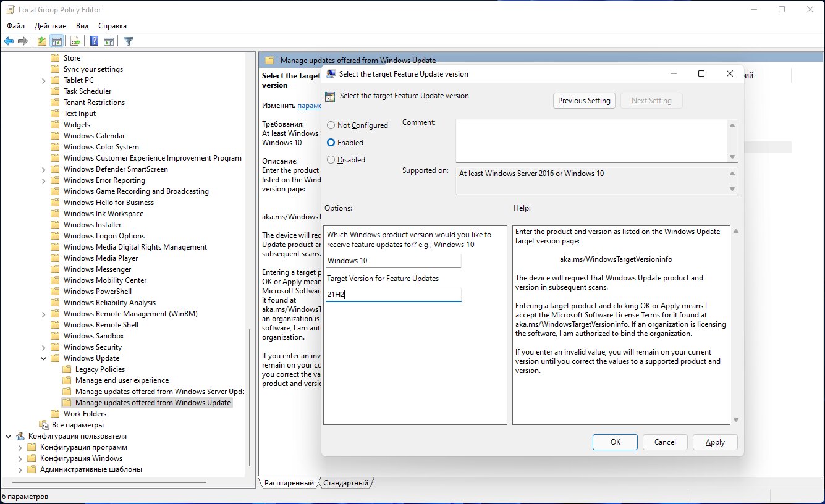
Task: Go up one level with the folder-arrow icon
Action: (41, 41)
